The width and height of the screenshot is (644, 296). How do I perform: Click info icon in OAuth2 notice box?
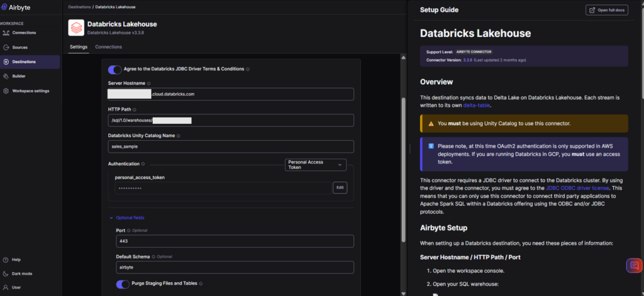(431, 146)
